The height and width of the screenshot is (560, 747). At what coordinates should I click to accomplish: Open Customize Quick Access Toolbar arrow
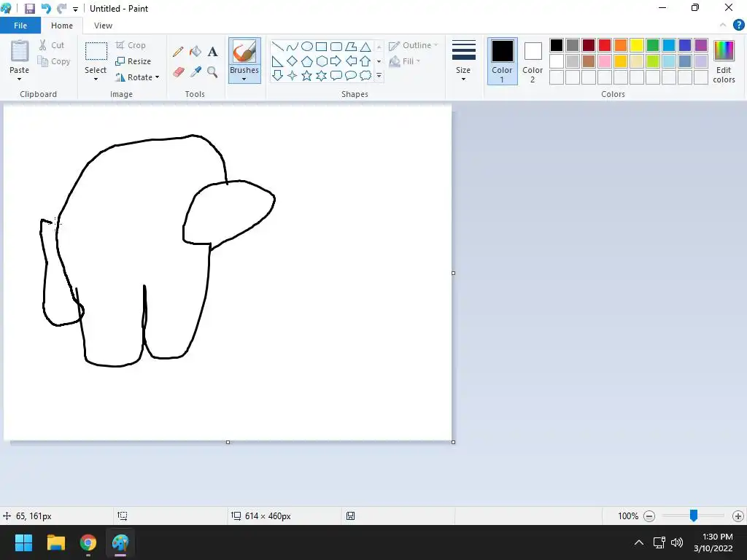[x=75, y=9]
